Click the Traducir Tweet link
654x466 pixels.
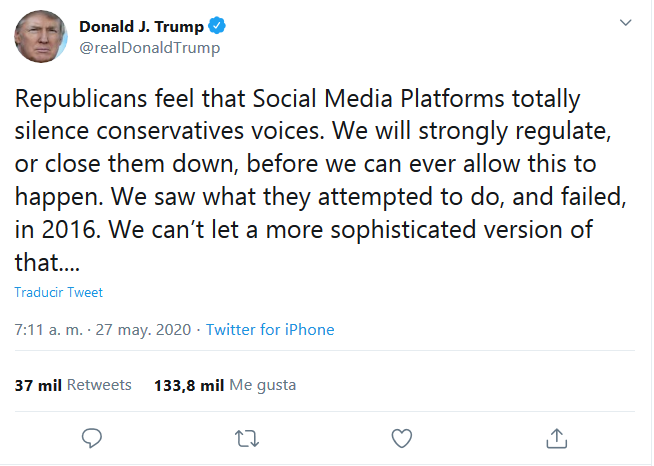click(x=59, y=293)
